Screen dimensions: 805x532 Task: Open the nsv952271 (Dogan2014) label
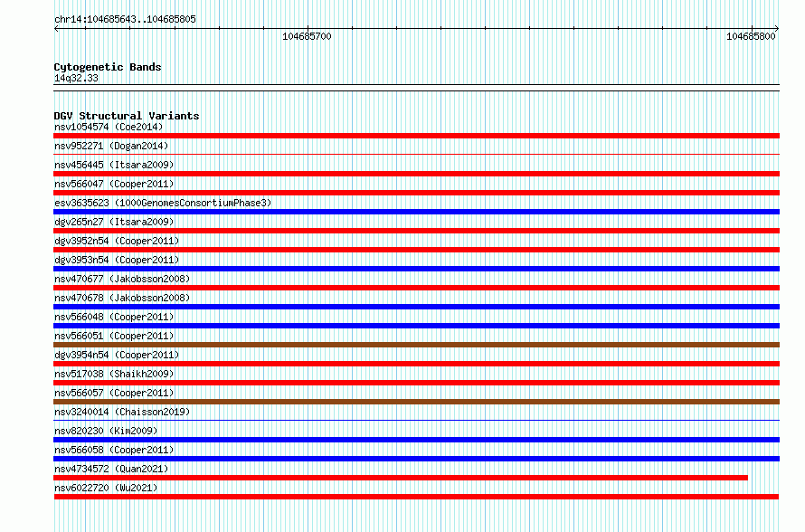(111, 146)
